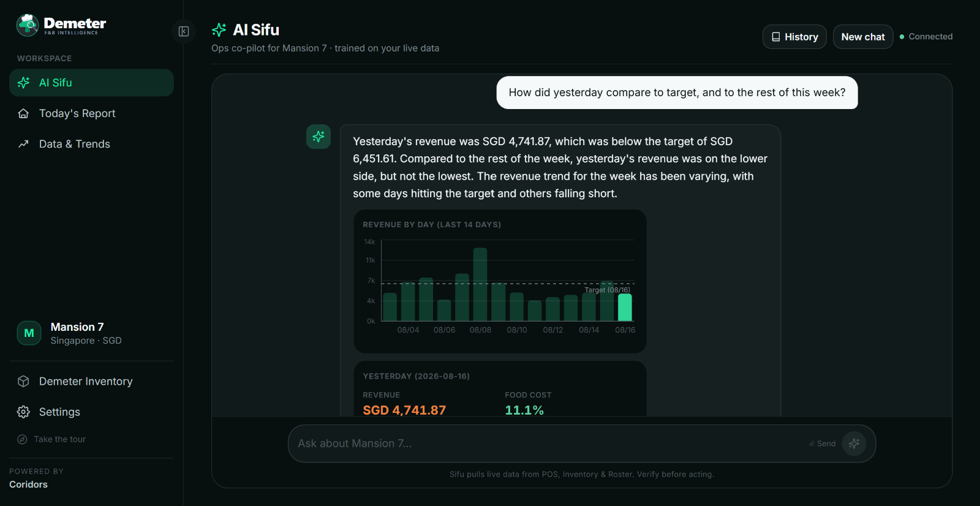Click the Ops co-pilot subtitle text
This screenshot has width=980, height=506.
click(x=325, y=48)
